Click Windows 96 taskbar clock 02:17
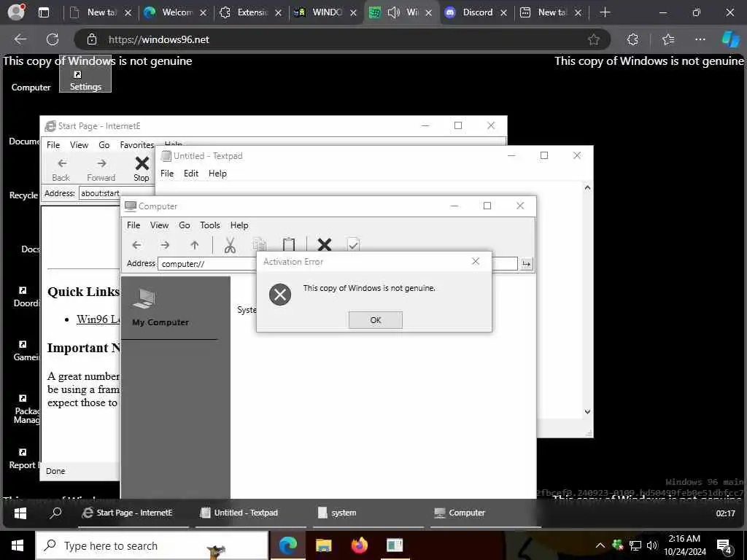The height and width of the screenshot is (560, 747). [725, 513]
